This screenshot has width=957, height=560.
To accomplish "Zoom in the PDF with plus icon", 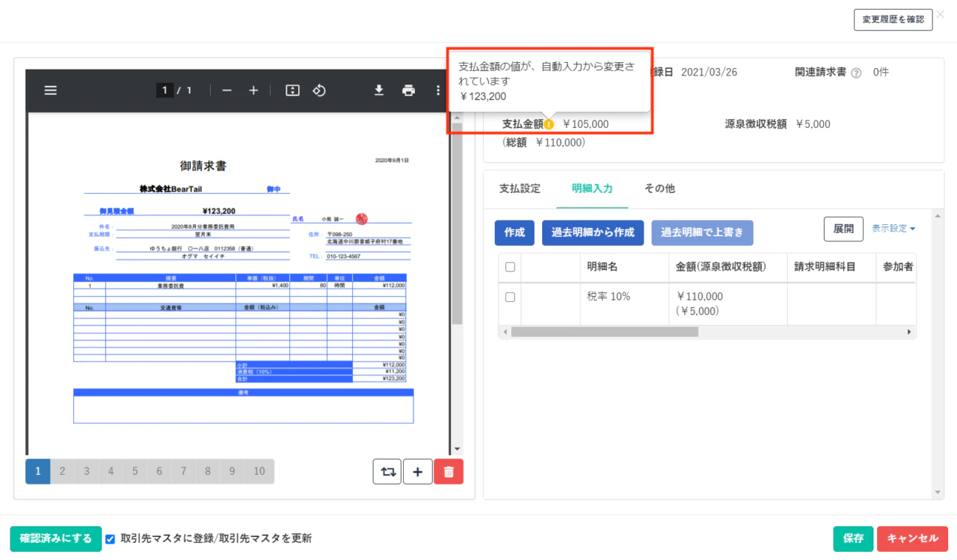I will click(253, 90).
